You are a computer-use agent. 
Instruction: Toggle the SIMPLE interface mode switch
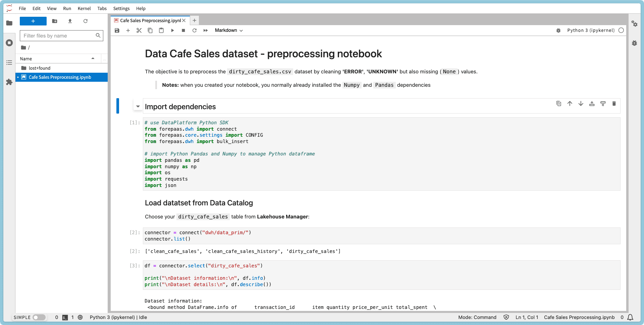click(39, 317)
